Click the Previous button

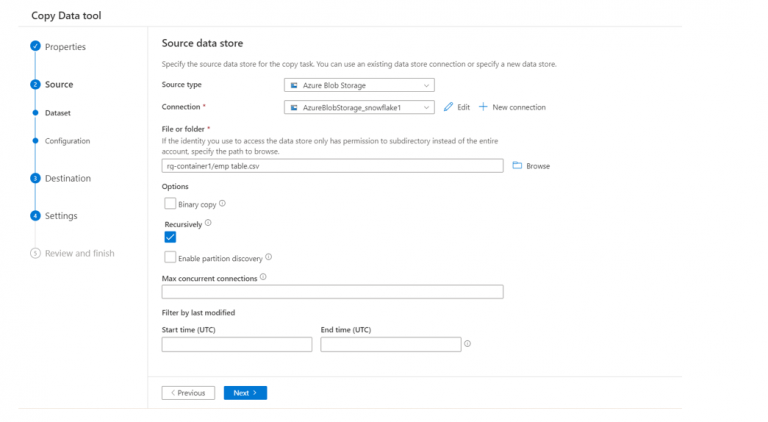(188, 393)
